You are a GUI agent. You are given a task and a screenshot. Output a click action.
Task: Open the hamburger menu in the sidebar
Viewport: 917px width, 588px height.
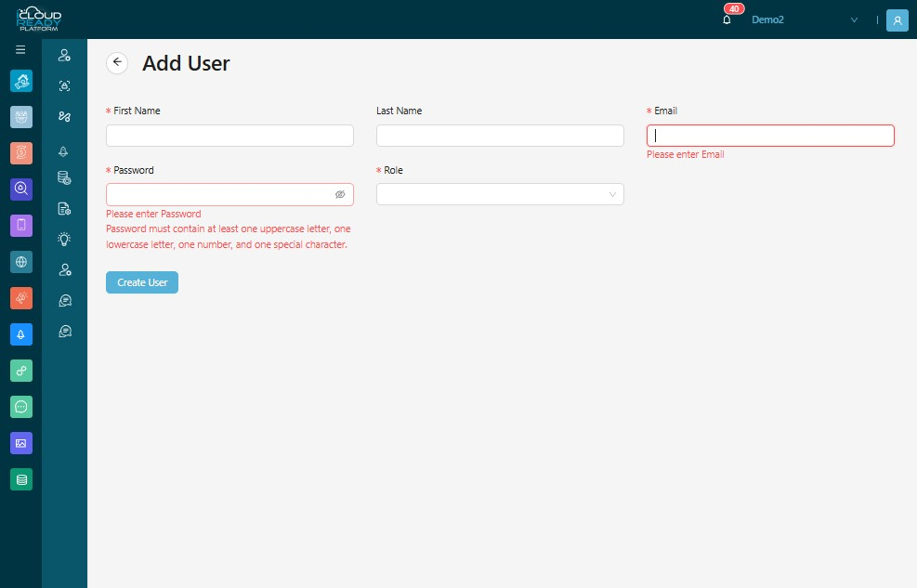[20, 49]
